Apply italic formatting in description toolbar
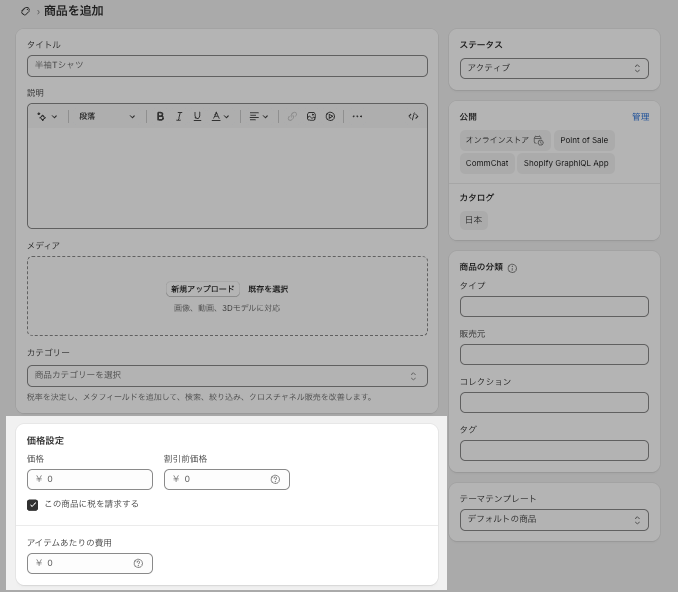 pos(179,117)
